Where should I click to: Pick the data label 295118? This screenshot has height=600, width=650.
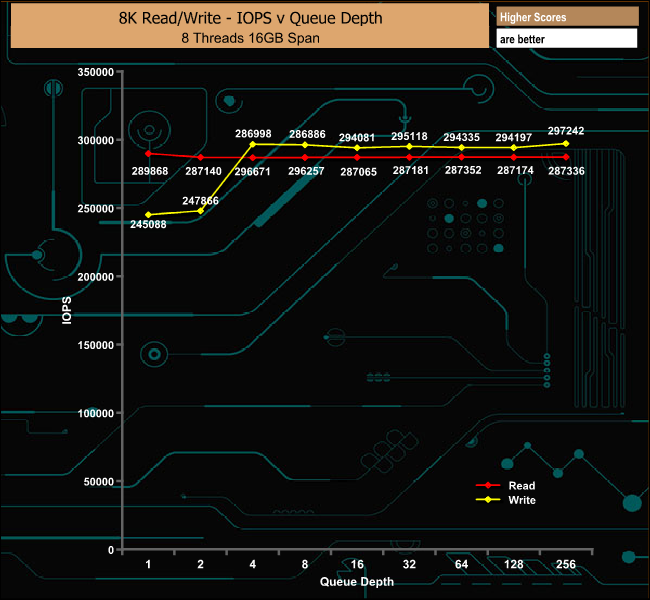409,136
